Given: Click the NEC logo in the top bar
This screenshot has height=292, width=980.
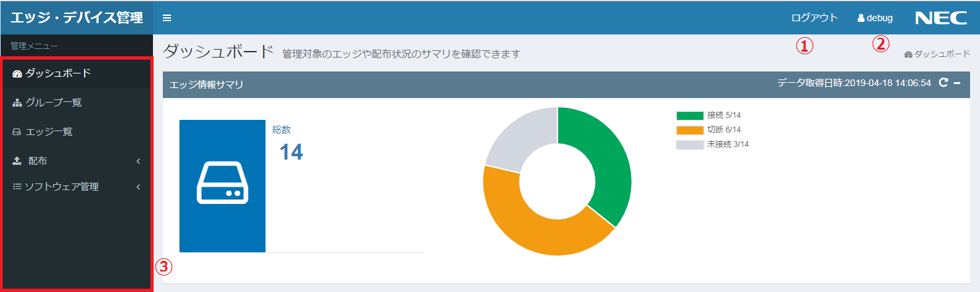Looking at the screenshot, I should [x=941, y=18].
